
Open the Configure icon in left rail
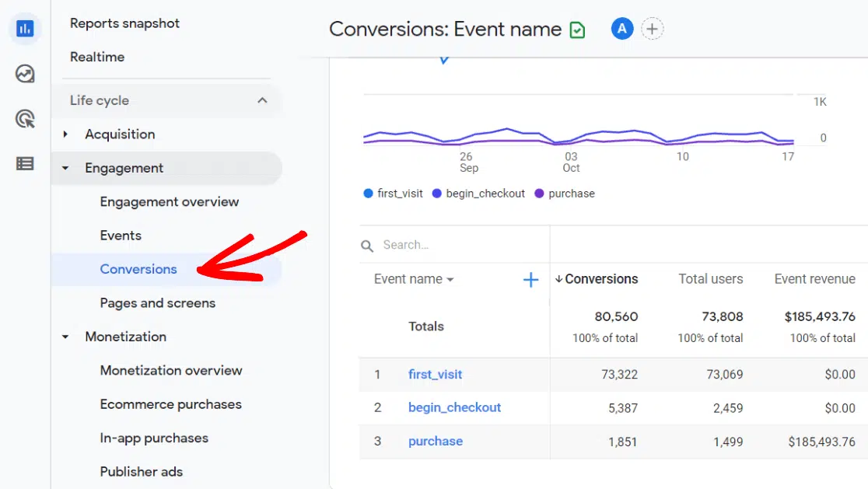point(25,163)
